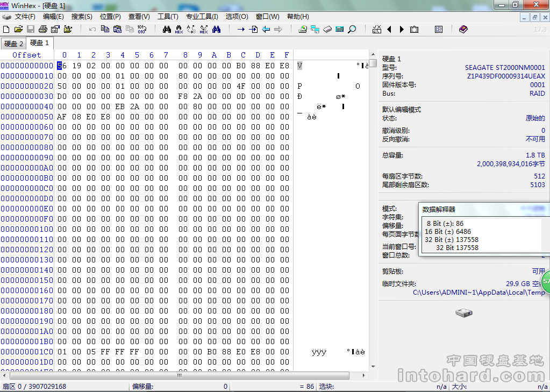
Task: Click the Print toolbar icon
Action: pos(42,29)
